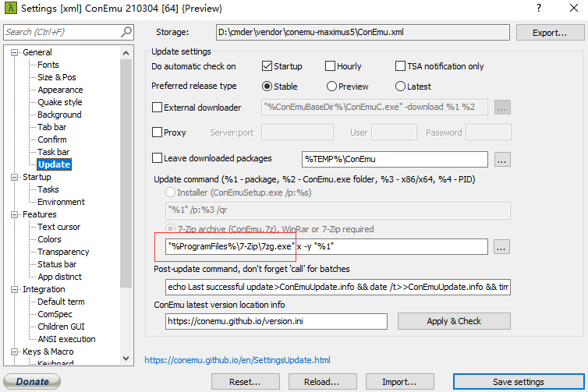Open the Confirm settings page
Image resolution: width=588 pixels, height=392 pixels.
coord(51,139)
